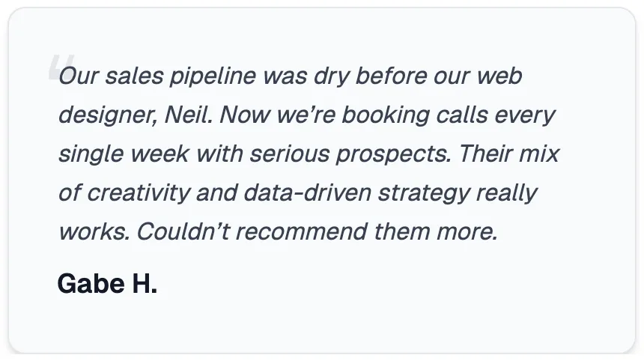Click the name "Neil" in the testimonial
644x361 pixels.
pyautogui.click(x=188, y=115)
